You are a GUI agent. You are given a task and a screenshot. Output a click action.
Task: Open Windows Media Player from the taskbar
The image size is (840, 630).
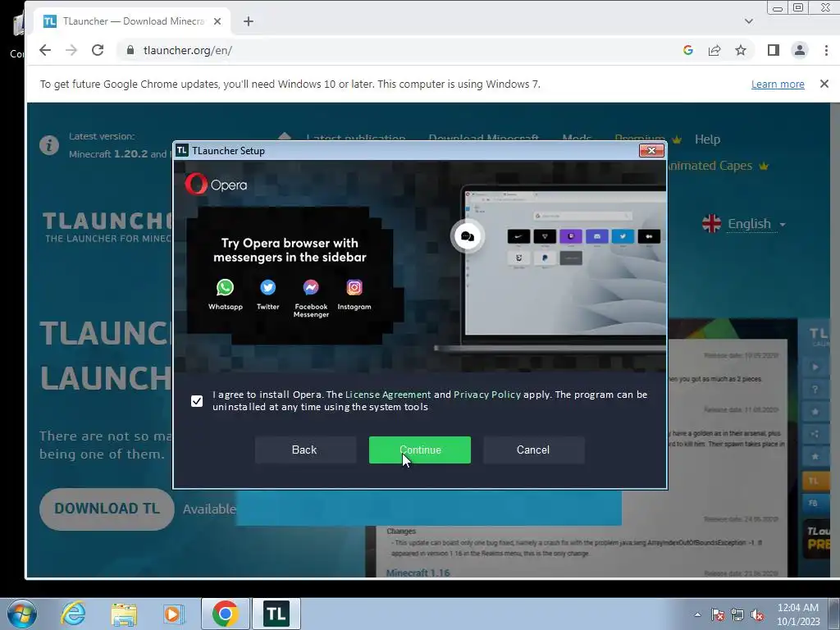point(173,614)
